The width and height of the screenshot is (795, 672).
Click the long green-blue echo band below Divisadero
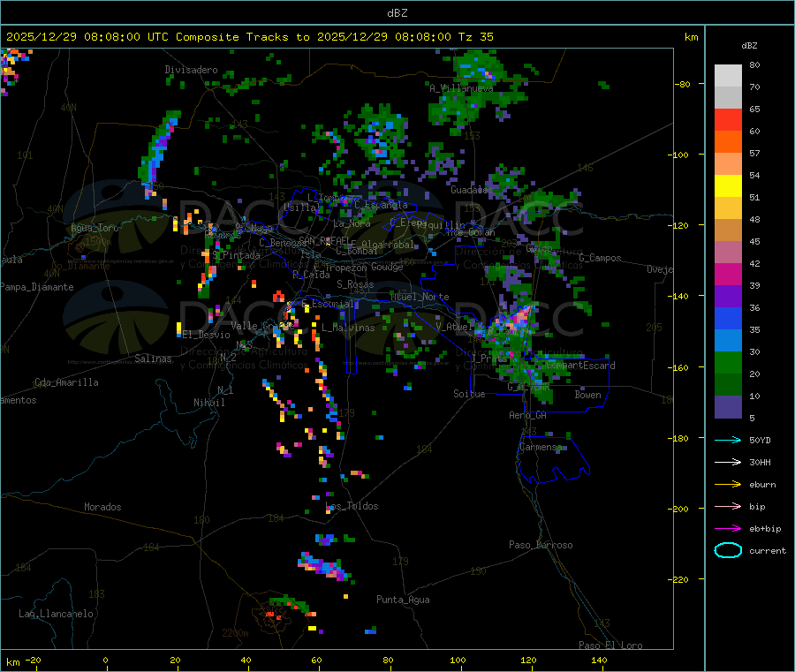click(159, 149)
